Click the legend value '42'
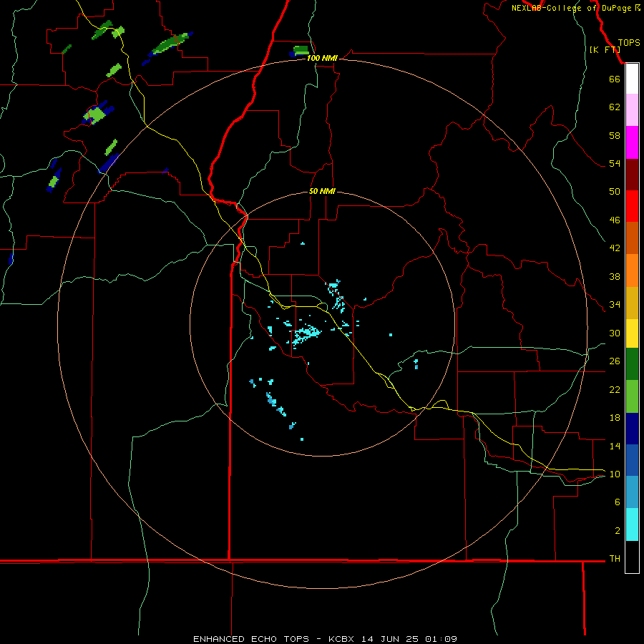Image resolution: width=644 pixels, height=644 pixels. (615, 248)
